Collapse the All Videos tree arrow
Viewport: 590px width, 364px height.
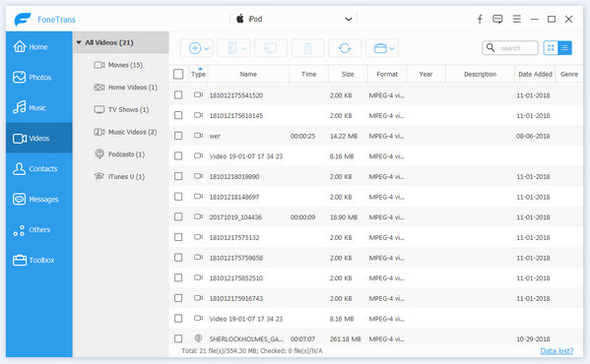click(79, 42)
